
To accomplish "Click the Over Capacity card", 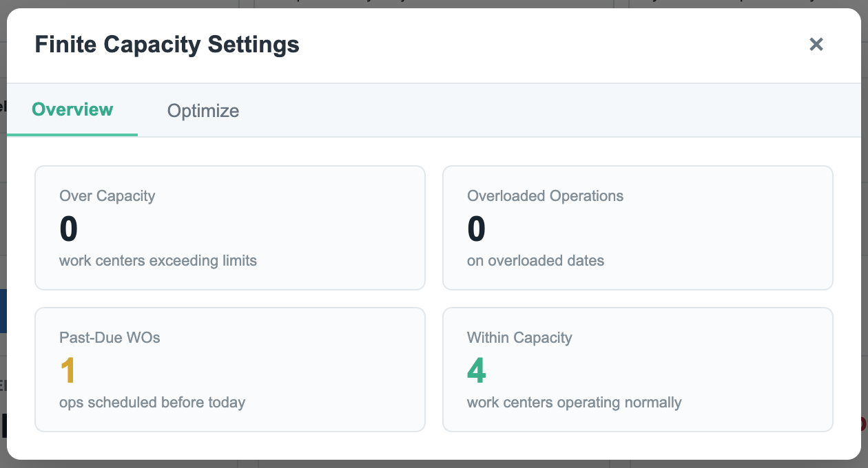I will [x=230, y=228].
